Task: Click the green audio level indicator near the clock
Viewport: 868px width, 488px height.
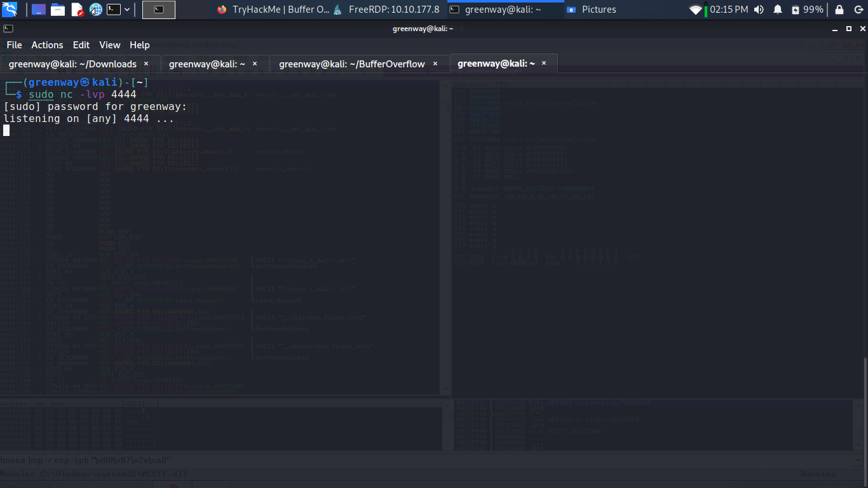Action: (x=705, y=10)
